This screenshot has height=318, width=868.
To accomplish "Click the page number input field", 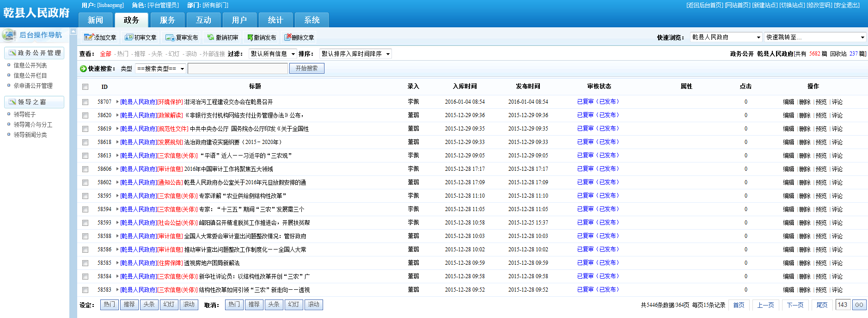I will pos(843,305).
